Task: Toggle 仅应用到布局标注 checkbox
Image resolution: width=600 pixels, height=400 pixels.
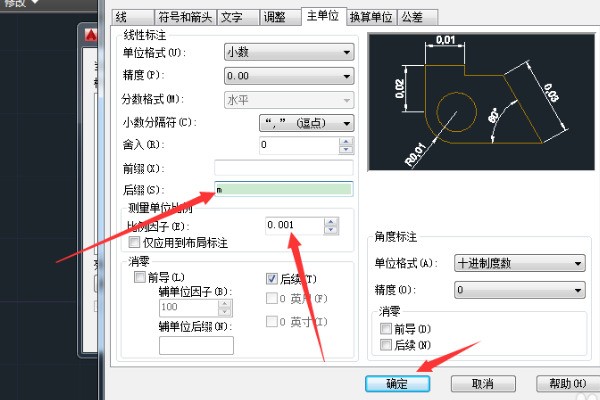Action: point(134,242)
